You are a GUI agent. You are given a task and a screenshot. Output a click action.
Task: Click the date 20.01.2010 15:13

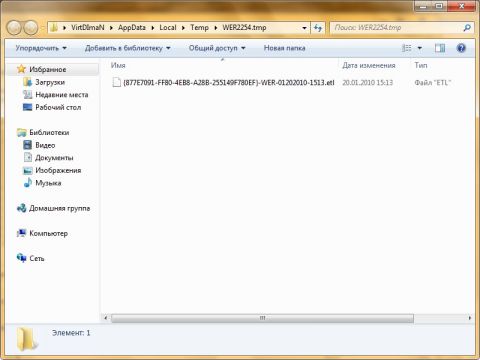368,82
